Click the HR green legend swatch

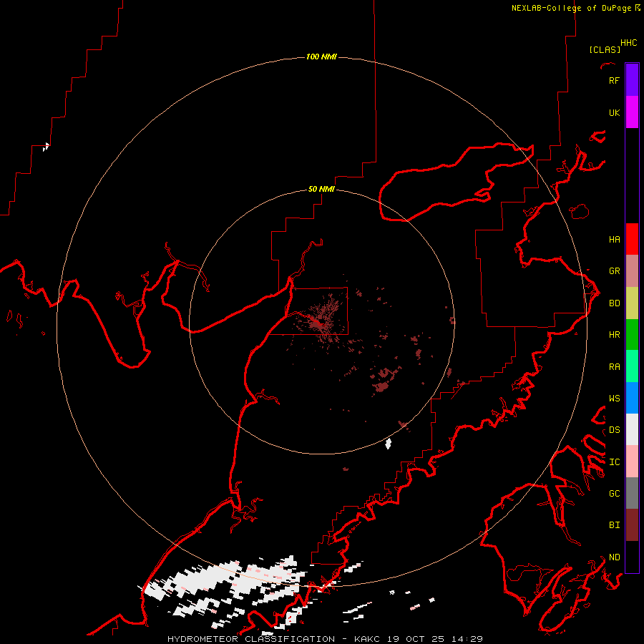632,334
